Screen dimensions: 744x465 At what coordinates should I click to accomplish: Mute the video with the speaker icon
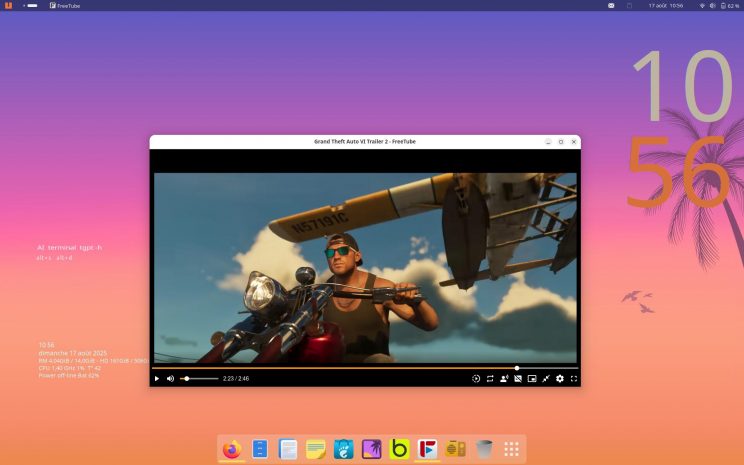pos(170,379)
